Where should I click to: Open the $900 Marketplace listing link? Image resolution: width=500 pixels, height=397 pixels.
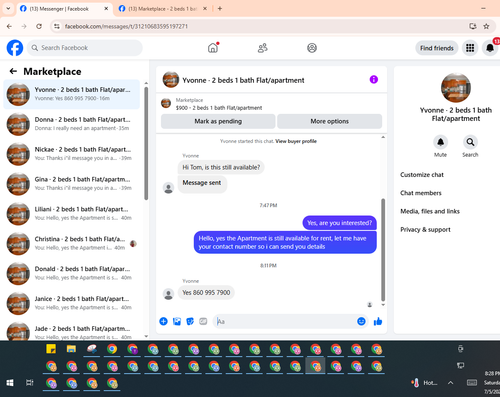pos(219,108)
